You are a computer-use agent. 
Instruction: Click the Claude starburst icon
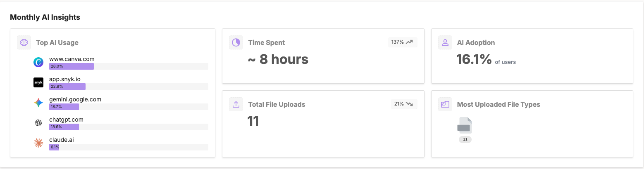point(38,143)
